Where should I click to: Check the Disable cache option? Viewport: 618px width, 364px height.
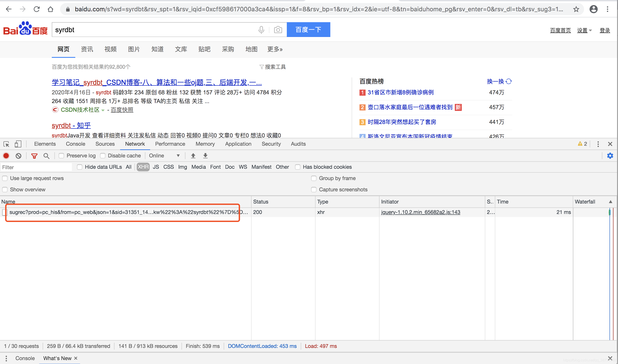pyautogui.click(x=103, y=156)
